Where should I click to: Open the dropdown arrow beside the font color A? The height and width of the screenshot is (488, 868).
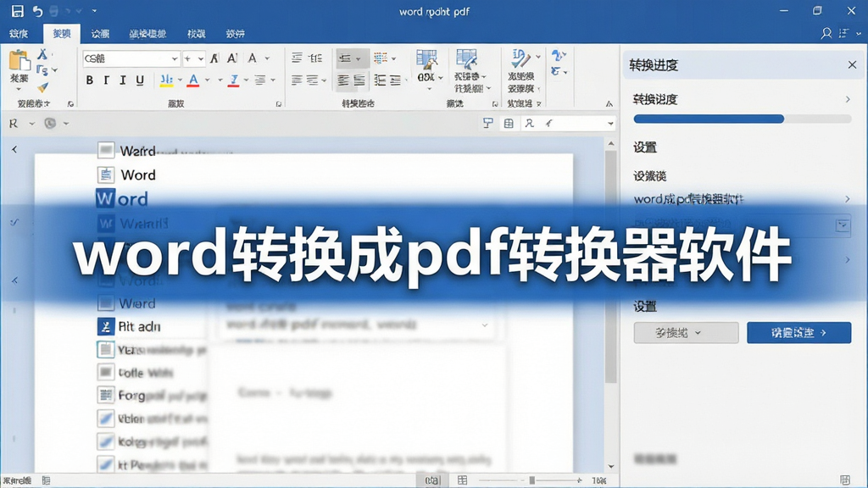pos(207,80)
